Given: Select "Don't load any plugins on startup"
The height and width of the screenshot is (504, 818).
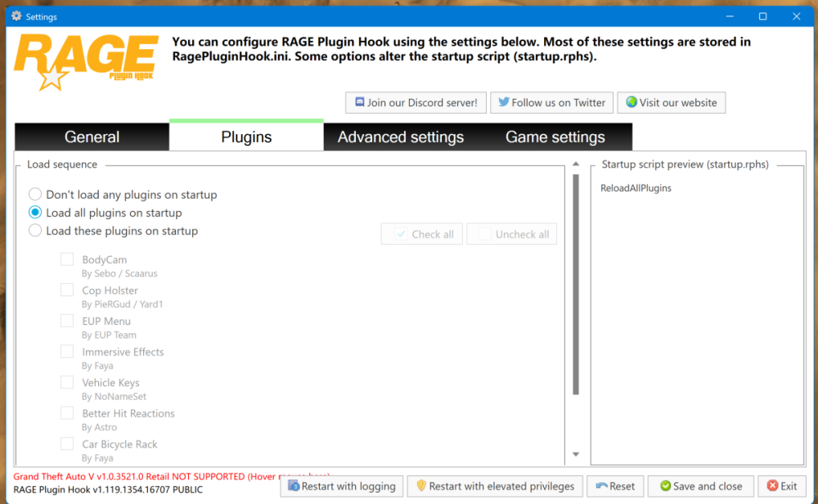Looking at the screenshot, I should pyautogui.click(x=35, y=195).
